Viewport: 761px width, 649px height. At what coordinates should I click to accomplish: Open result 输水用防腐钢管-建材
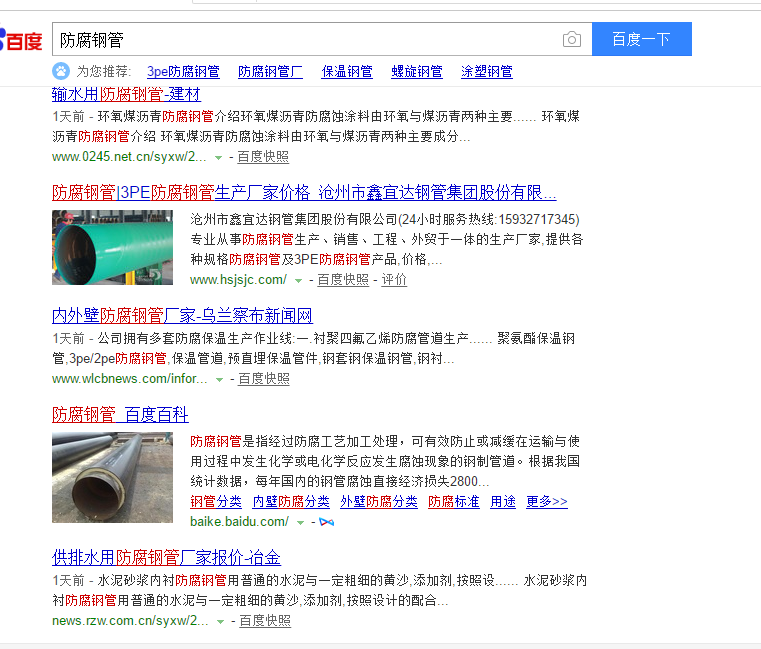(126, 94)
